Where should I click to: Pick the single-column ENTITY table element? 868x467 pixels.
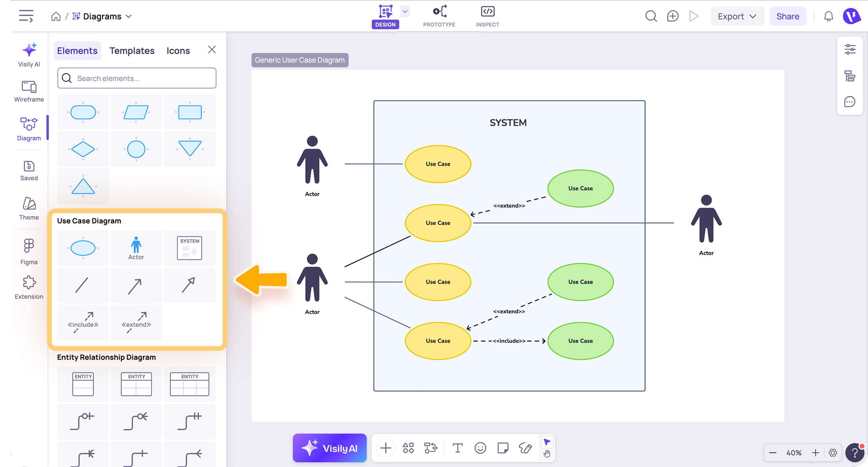point(83,384)
